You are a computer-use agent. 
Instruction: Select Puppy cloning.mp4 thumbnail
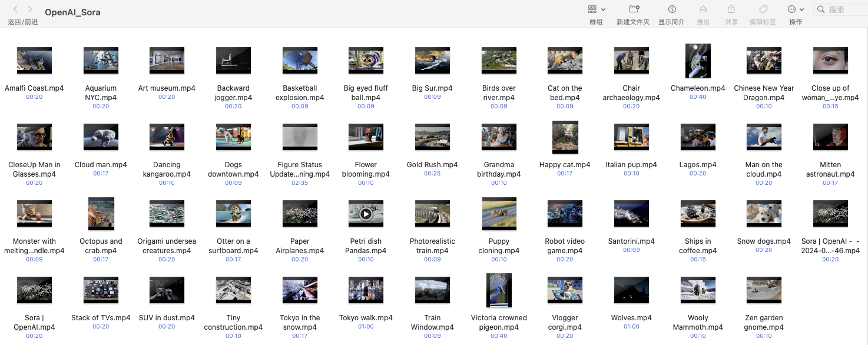click(499, 214)
